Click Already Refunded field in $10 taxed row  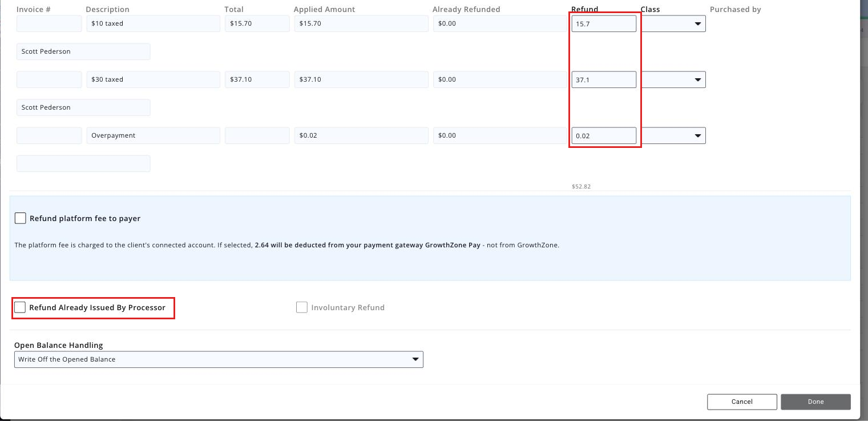tap(500, 23)
